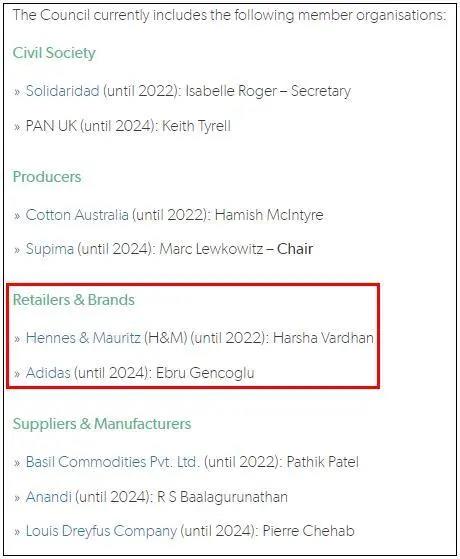Click the bullet arrow before Solidaridad

pos(17,92)
